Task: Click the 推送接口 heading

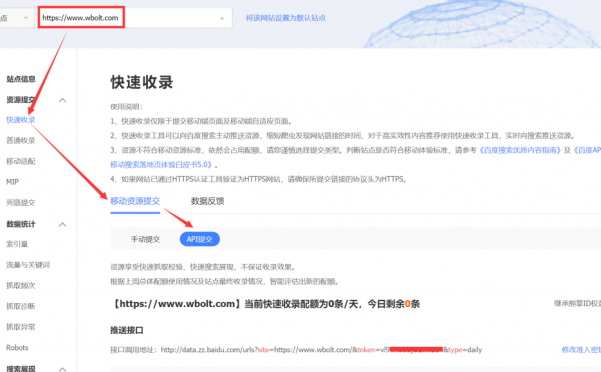Action: (127, 330)
